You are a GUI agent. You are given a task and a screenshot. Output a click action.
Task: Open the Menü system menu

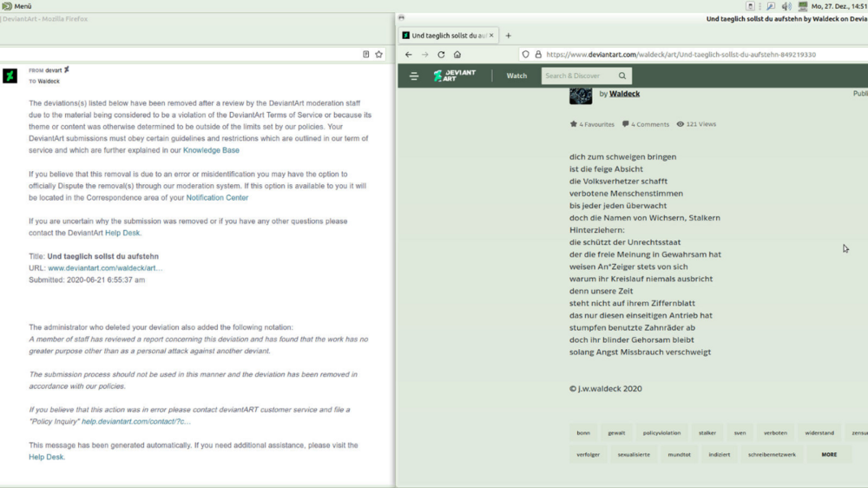pyautogui.click(x=17, y=6)
